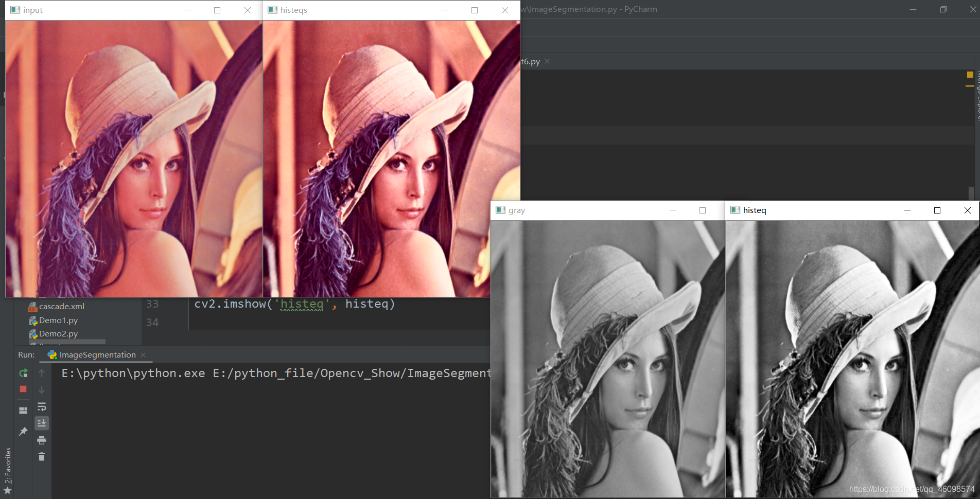Open cascade.xml in the project tree

coord(62,307)
